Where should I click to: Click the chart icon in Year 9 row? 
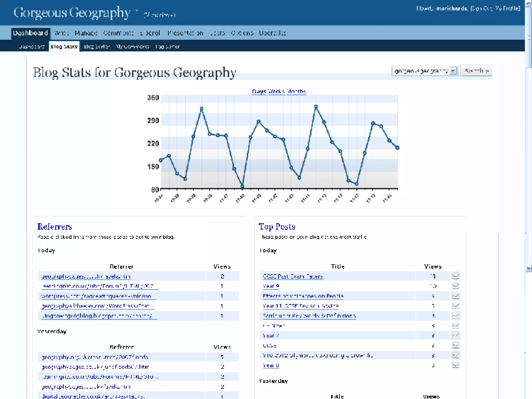click(x=455, y=286)
